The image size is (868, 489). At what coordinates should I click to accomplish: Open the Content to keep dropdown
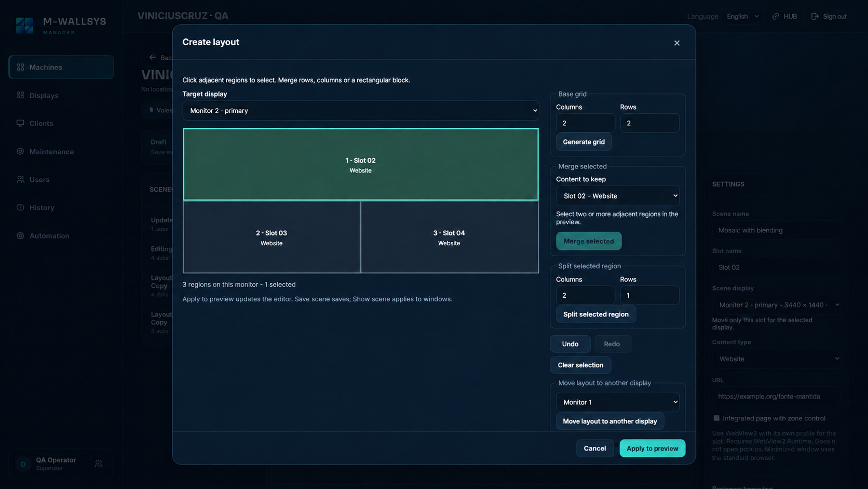(618, 196)
